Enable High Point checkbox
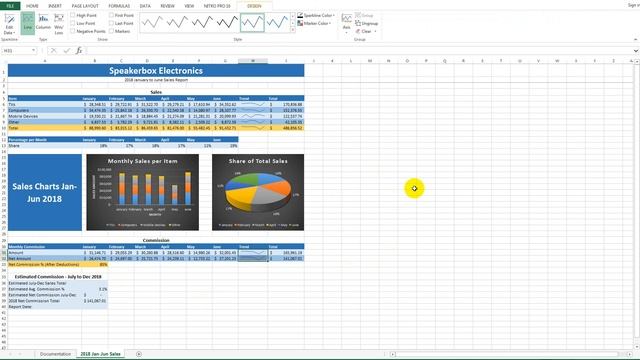The height and width of the screenshot is (360, 640). pos(73,15)
